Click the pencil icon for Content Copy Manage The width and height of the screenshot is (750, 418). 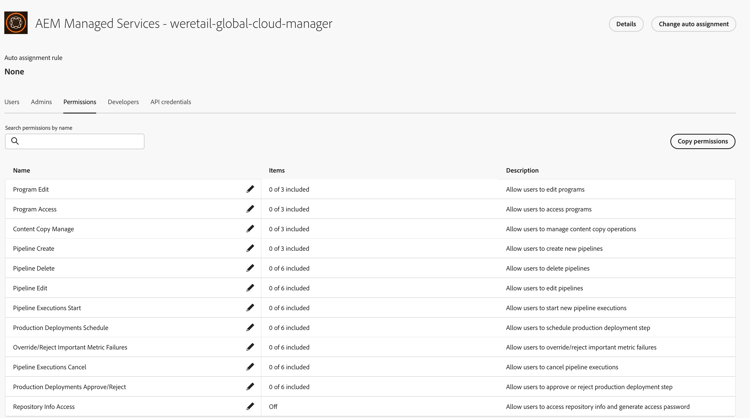pyautogui.click(x=250, y=229)
